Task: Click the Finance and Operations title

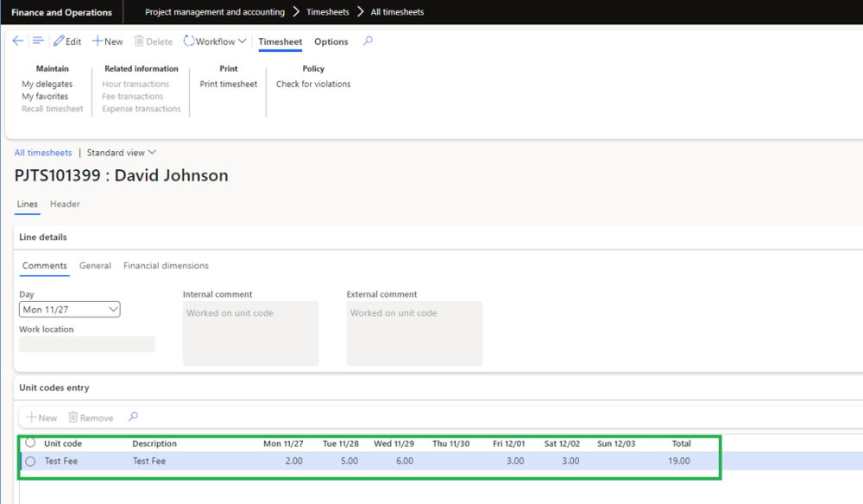Action: [x=61, y=12]
